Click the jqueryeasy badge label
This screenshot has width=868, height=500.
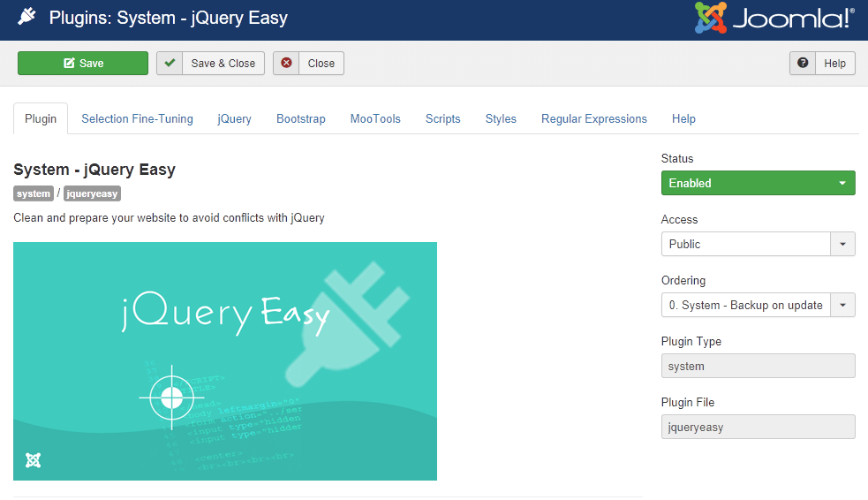pyautogui.click(x=92, y=193)
